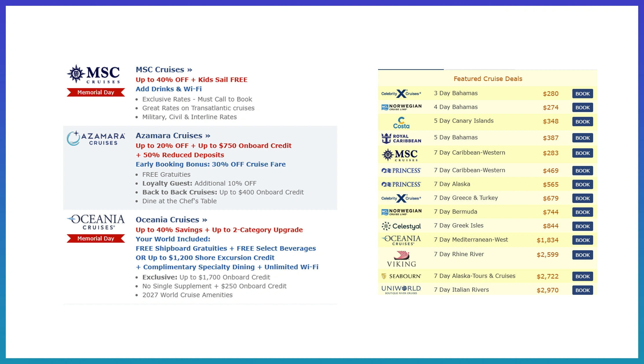Click the Viking logo
The image size is (644, 364).
click(x=401, y=259)
